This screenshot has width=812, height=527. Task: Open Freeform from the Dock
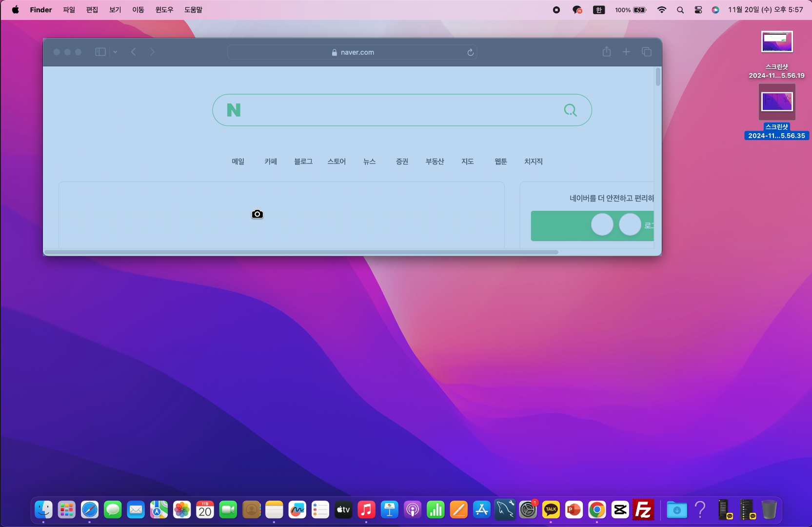coord(297,510)
